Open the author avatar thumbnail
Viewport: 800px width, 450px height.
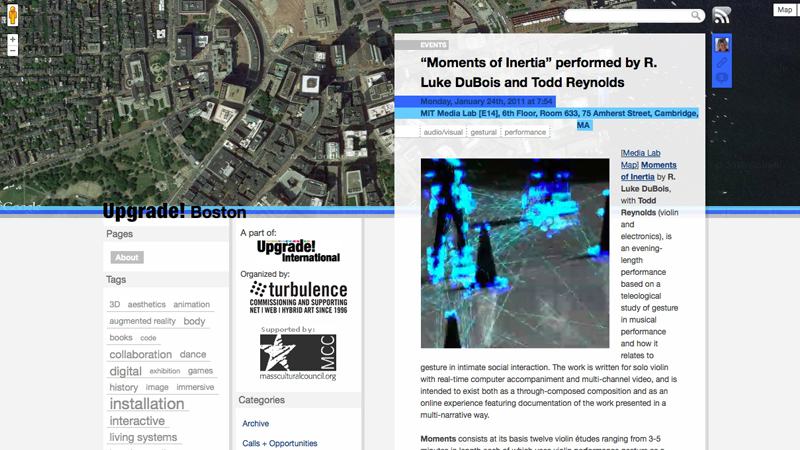[x=721, y=45]
